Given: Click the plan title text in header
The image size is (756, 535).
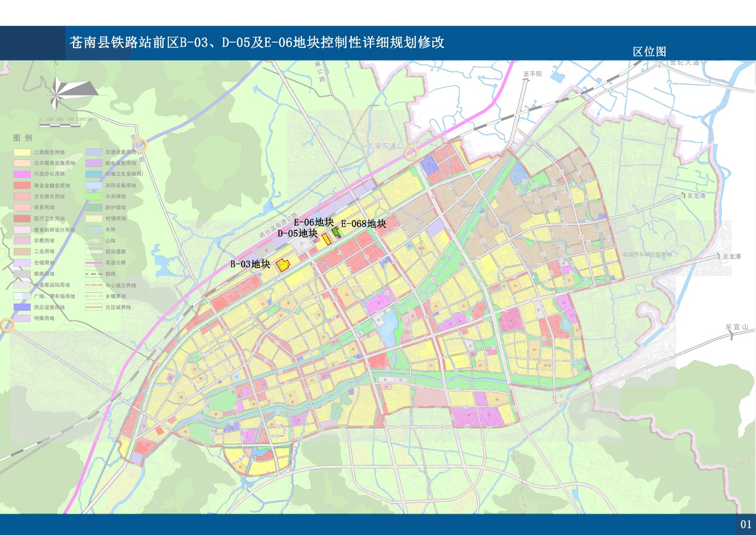Looking at the screenshot, I should tap(257, 43).
